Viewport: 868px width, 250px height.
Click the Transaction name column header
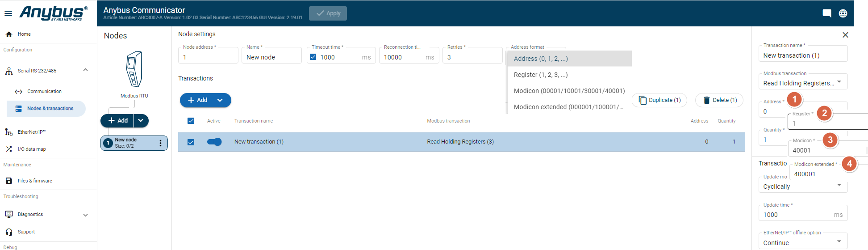click(x=254, y=121)
